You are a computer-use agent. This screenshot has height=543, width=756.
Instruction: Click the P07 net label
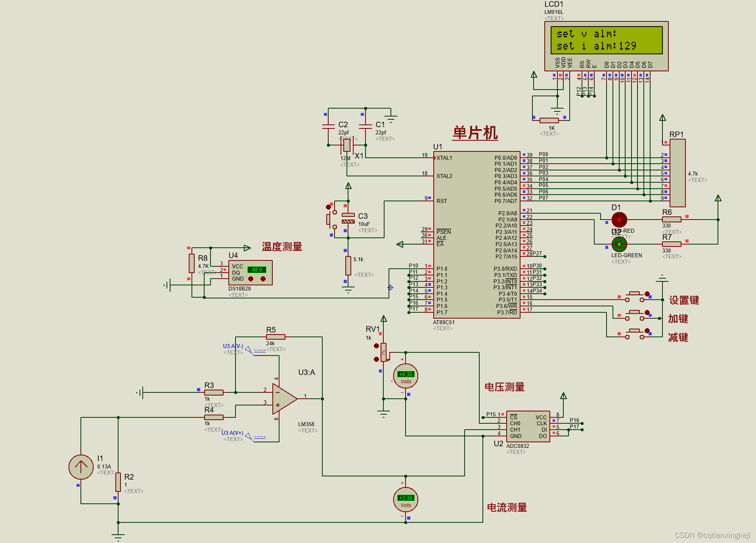coord(544,198)
